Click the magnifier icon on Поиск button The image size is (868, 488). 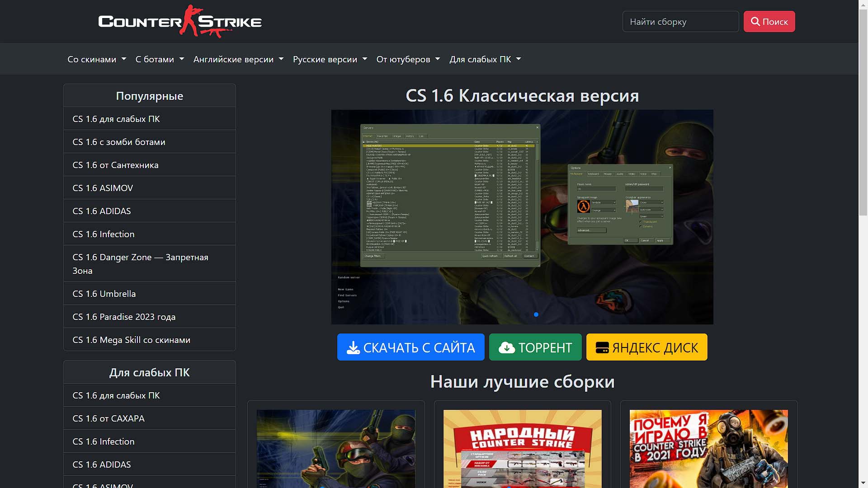(755, 22)
